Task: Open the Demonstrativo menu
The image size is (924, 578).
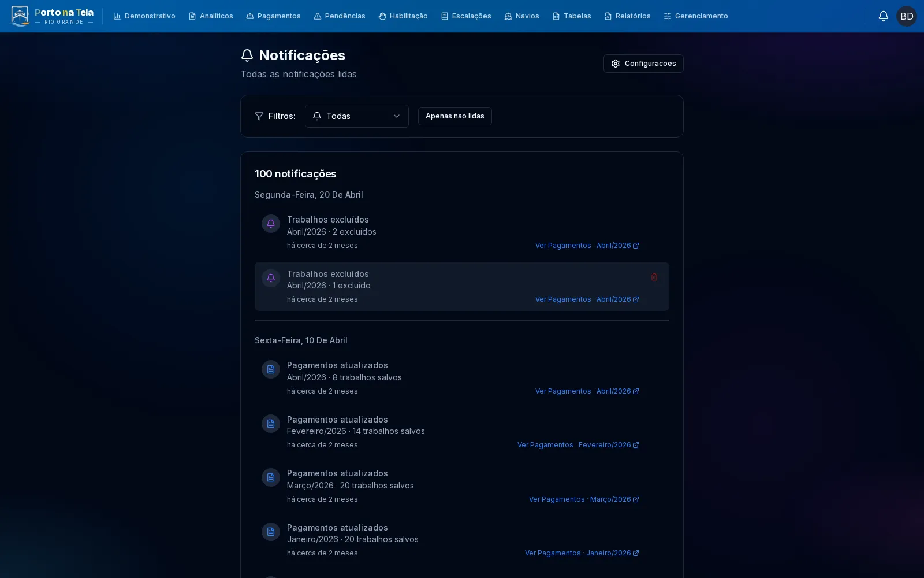Action: [x=144, y=16]
